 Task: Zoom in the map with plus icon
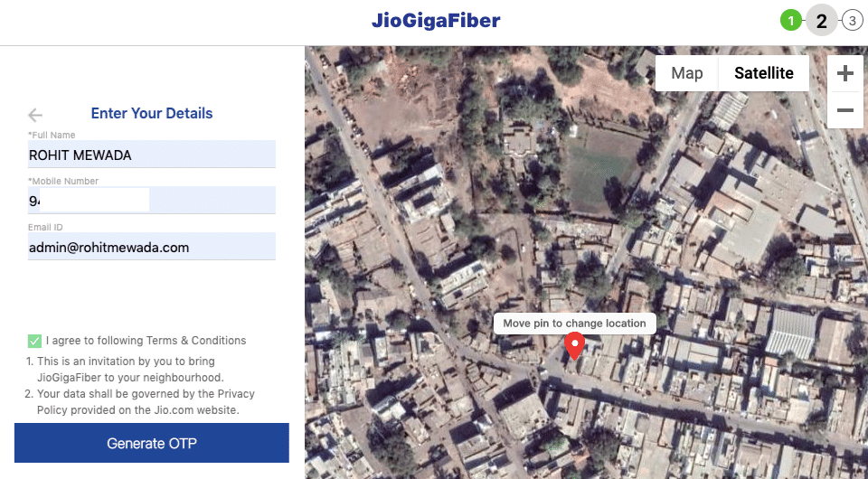[x=844, y=73]
